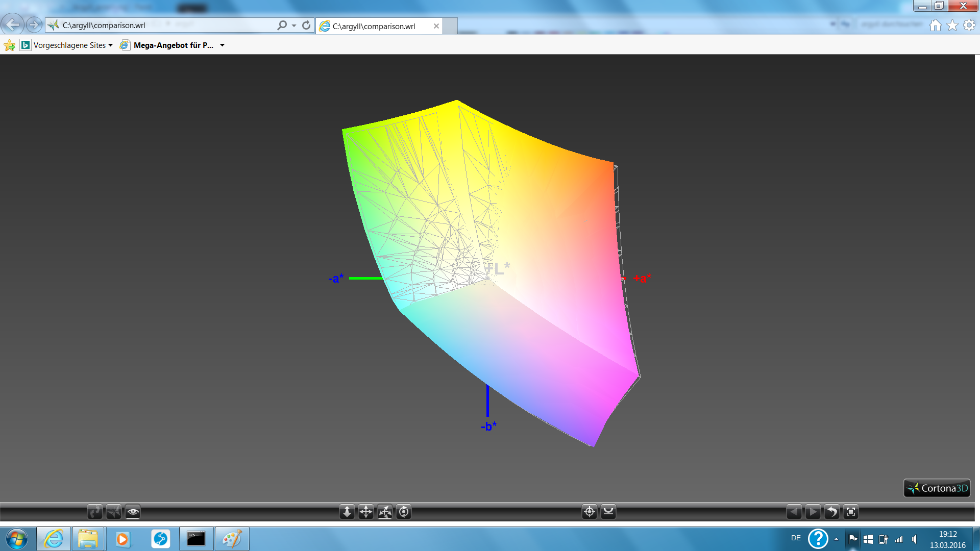Open Windows Explorer from the taskbar
Image resolution: width=980 pixels, height=551 pixels.
pos(88,539)
